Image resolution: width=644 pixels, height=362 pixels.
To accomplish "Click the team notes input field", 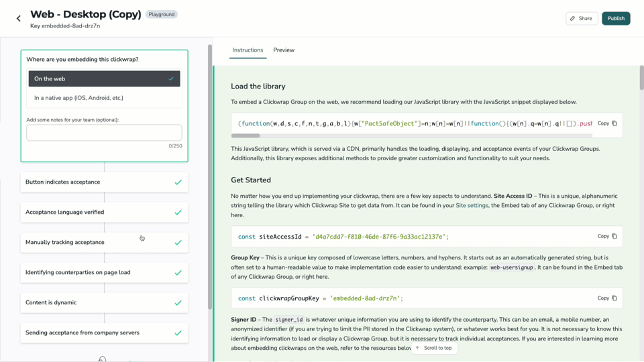I will [105, 133].
